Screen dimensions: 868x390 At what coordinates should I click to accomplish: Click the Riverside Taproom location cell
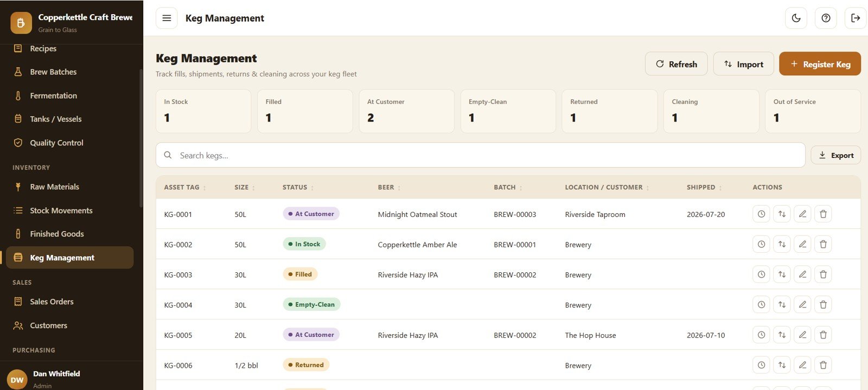click(x=595, y=214)
